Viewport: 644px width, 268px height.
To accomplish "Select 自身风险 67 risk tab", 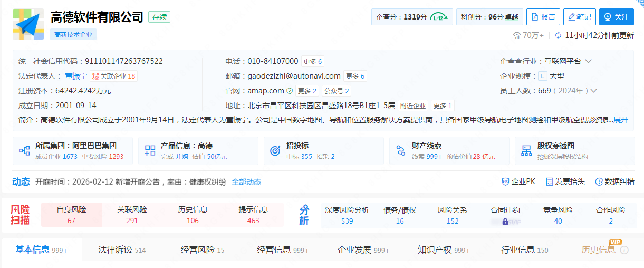I will pyautogui.click(x=72, y=215).
